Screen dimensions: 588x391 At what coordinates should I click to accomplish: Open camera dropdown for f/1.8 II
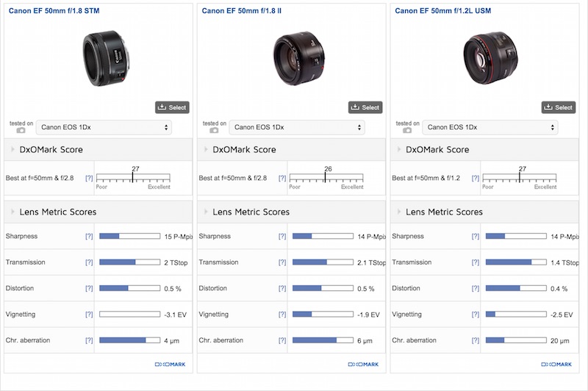(x=297, y=127)
